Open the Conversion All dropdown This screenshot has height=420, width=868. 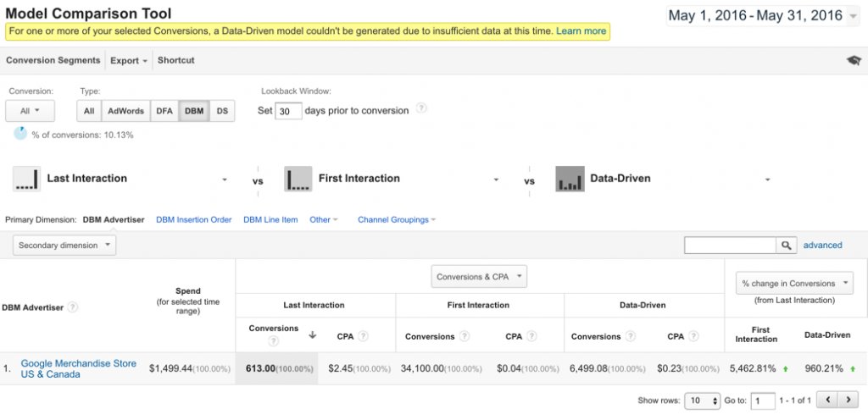(30, 111)
